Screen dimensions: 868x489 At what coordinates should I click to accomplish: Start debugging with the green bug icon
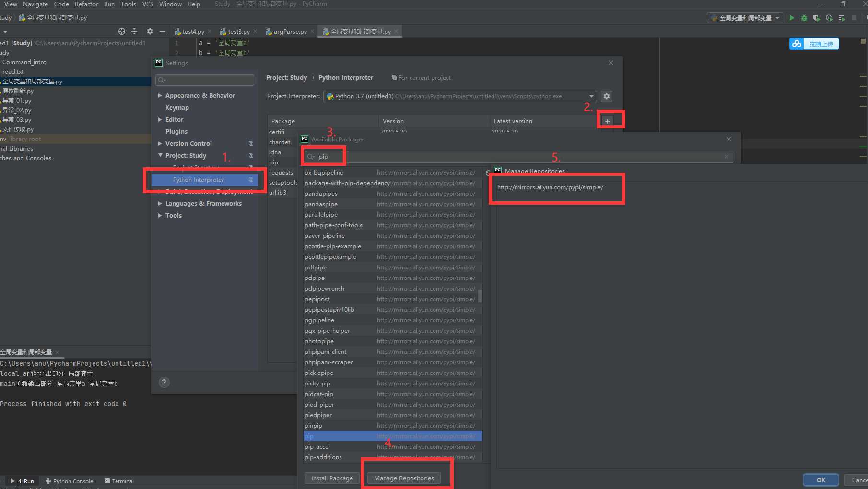tap(804, 18)
